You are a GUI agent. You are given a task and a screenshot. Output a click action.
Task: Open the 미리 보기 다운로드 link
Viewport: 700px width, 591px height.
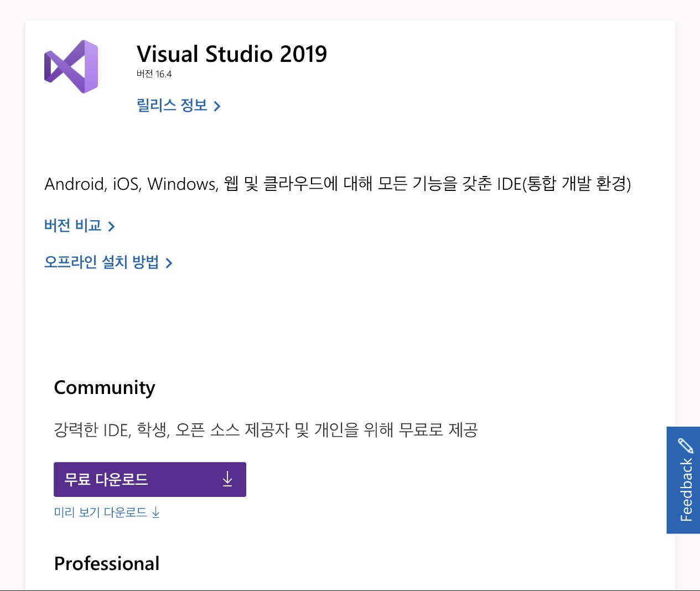point(107,512)
